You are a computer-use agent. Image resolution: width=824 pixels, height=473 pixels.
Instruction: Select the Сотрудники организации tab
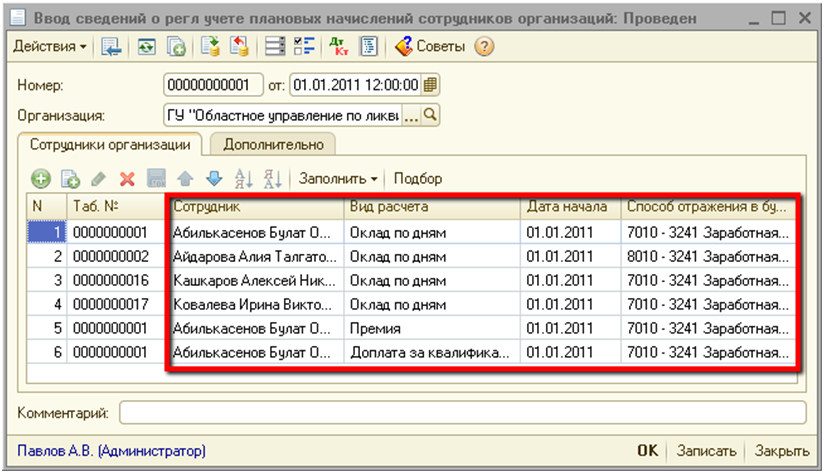[110, 144]
